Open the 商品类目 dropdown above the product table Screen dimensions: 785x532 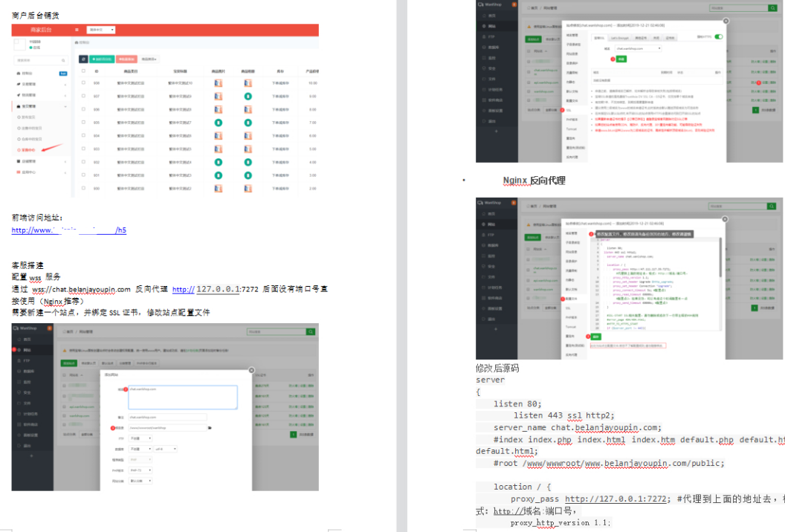149,59
